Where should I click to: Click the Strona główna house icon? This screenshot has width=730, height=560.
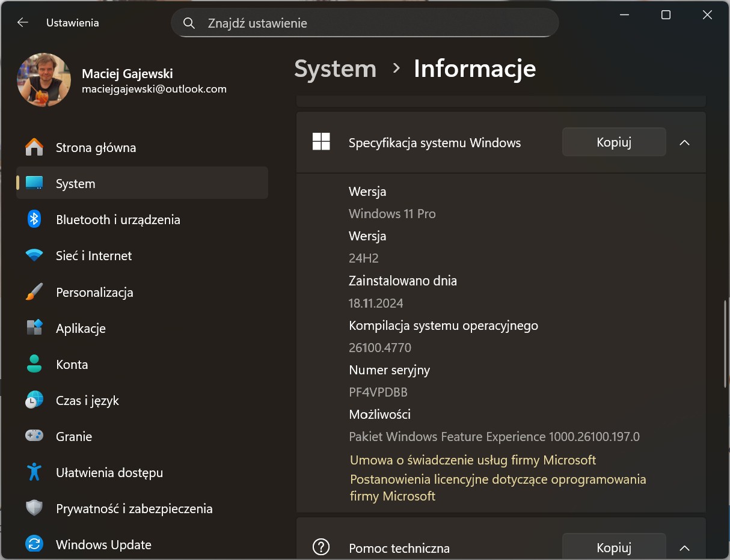(34, 147)
